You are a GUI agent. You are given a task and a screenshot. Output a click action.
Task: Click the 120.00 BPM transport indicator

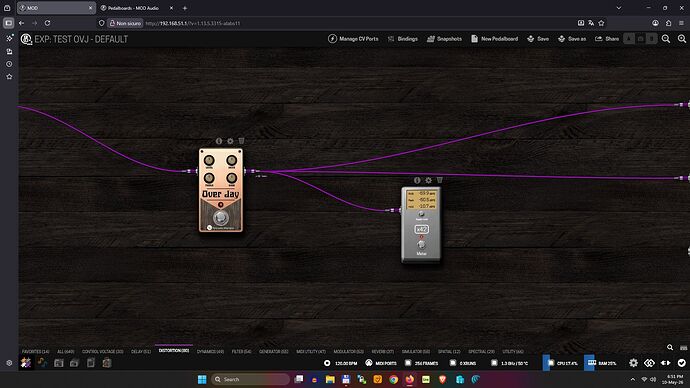(341, 363)
